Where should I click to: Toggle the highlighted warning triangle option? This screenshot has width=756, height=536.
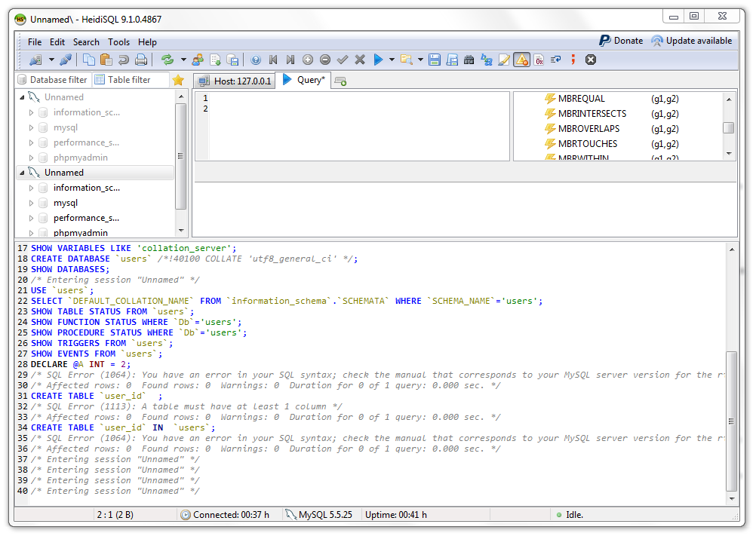tap(521, 60)
